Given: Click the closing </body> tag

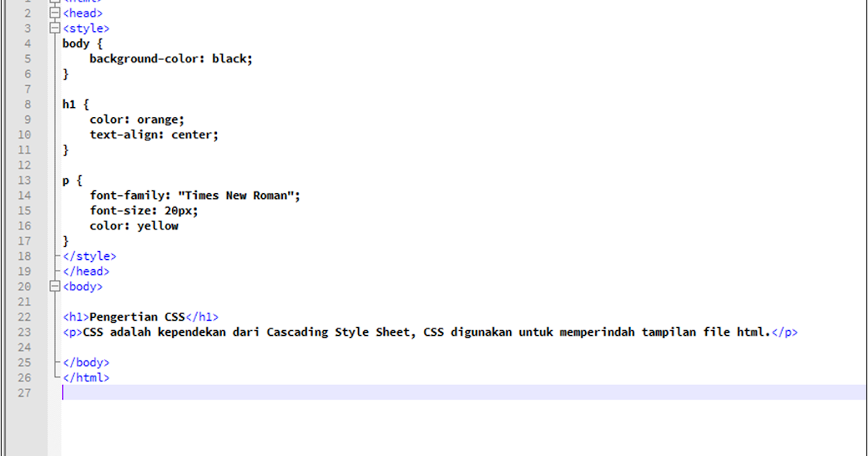Looking at the screenshot, I should click(86, 363).
